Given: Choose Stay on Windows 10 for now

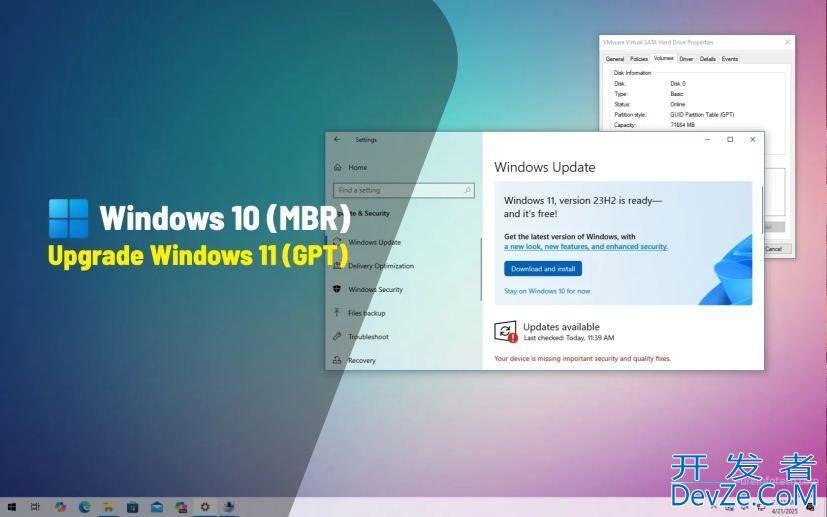Looking at the screenshot, I should pos(547,291).
